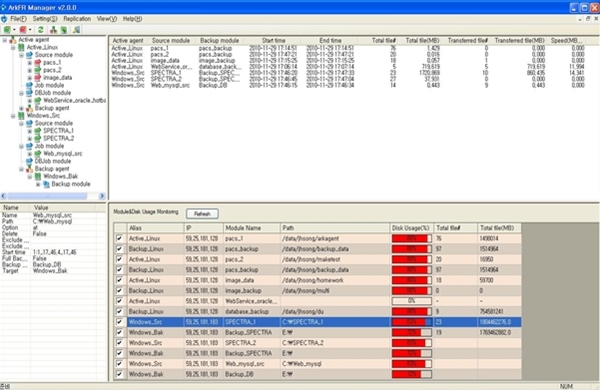Select the Active agent root node icon
This screenshot has width=600, height=390.
click(13, 40)
